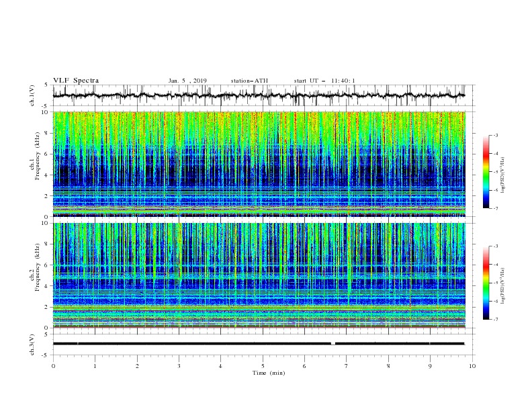
Task: Click the upper 'log(PSD)(V²/Hz)' color bar label
Action: coord(503,175)
